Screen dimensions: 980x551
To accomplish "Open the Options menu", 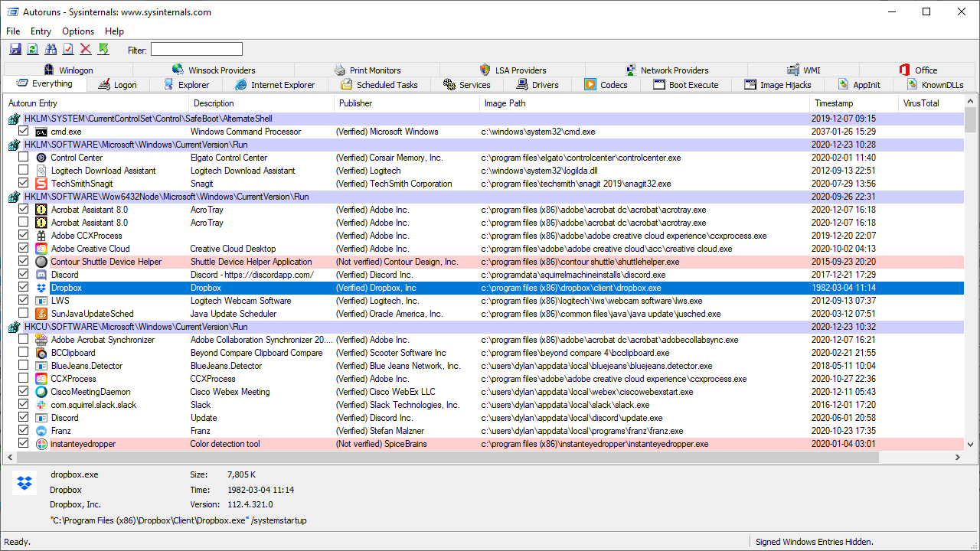I will (78, 31).
